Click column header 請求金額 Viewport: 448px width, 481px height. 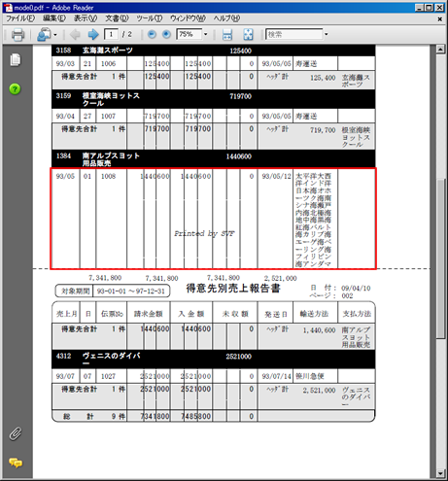pyautogui.click(x=149, y=314)
